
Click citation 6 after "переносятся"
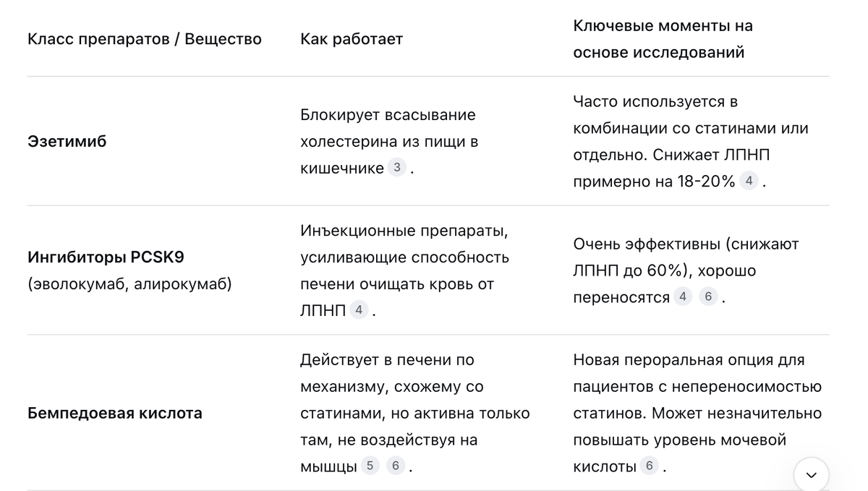point(708,296)
